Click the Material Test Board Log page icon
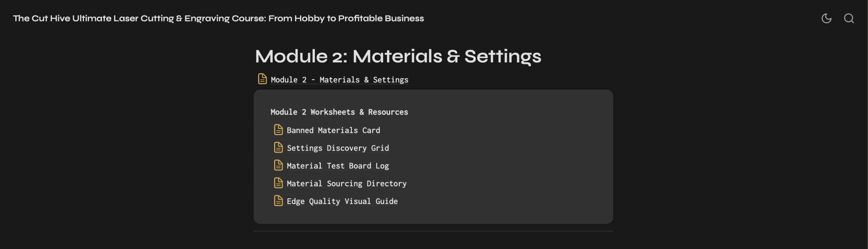868x249 pixels. (x=278, y=165)
